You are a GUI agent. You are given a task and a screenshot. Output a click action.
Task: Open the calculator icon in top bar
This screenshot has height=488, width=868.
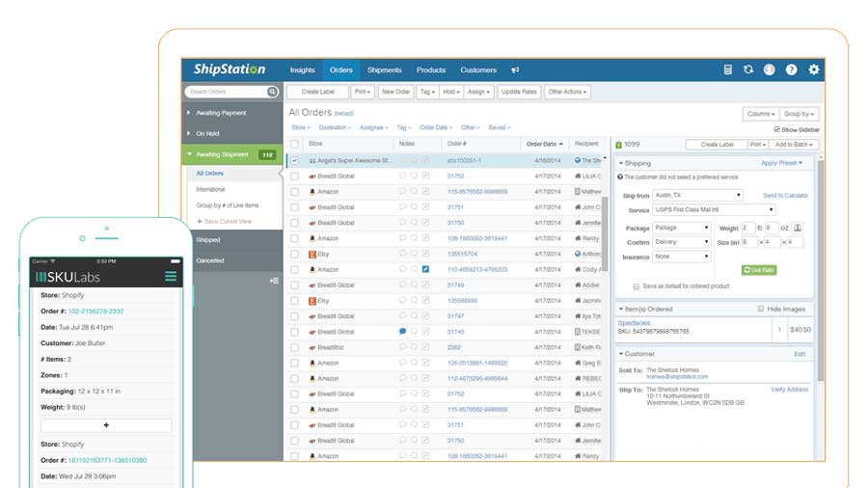727,69
